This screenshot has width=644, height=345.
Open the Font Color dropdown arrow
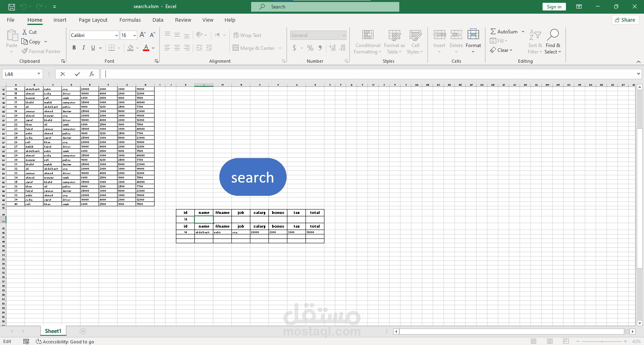coord(153,48)
